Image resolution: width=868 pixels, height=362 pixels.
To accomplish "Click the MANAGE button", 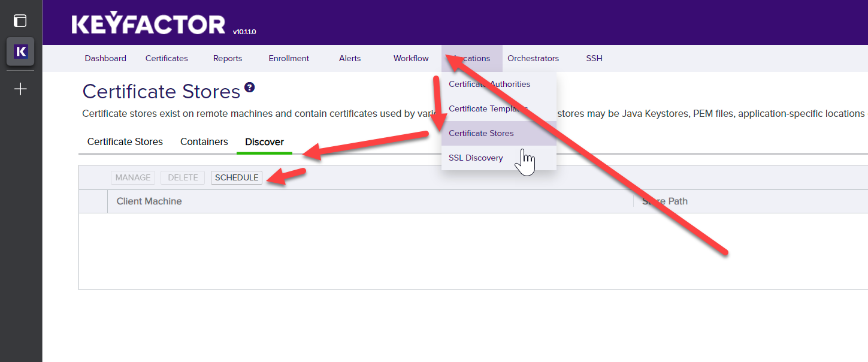I will pyautogui.click(x=133, y=177).
